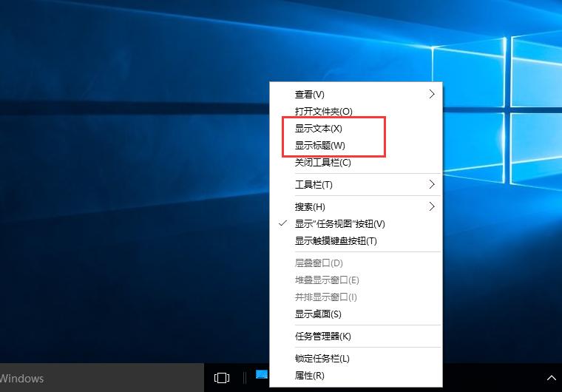Toggle 显示标题(W) option
The image size is (562, 392).
click(356, 146)
